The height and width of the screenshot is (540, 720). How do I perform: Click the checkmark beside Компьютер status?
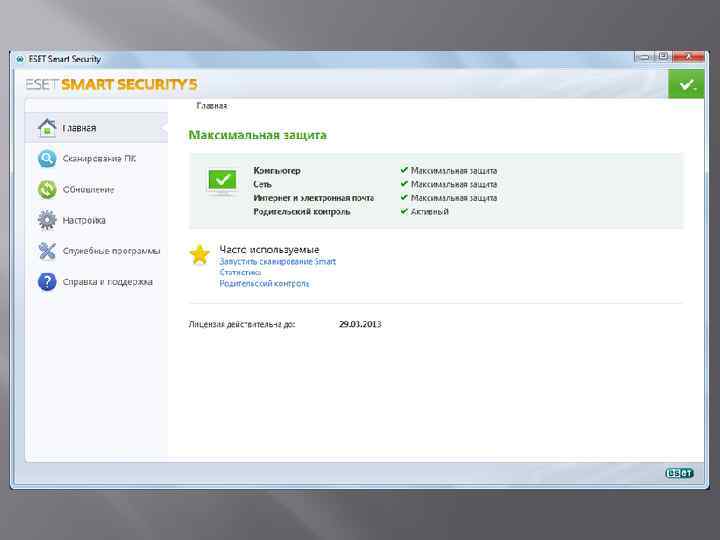coord(404,170)
